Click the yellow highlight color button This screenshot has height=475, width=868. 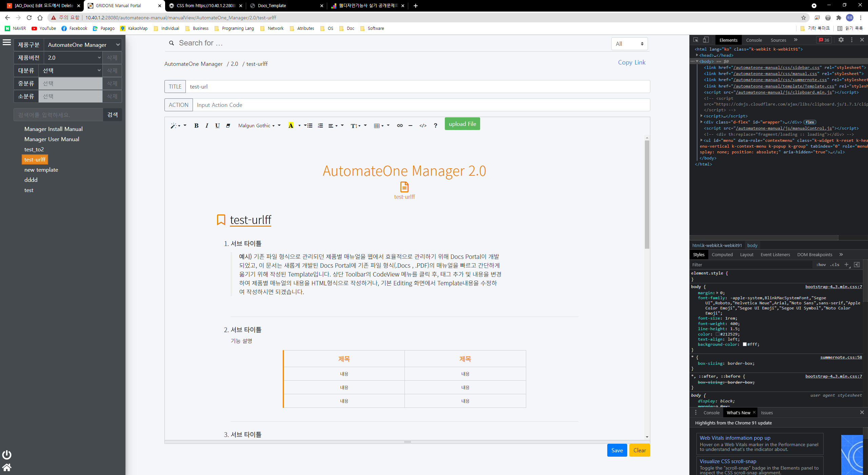(291, 126)
